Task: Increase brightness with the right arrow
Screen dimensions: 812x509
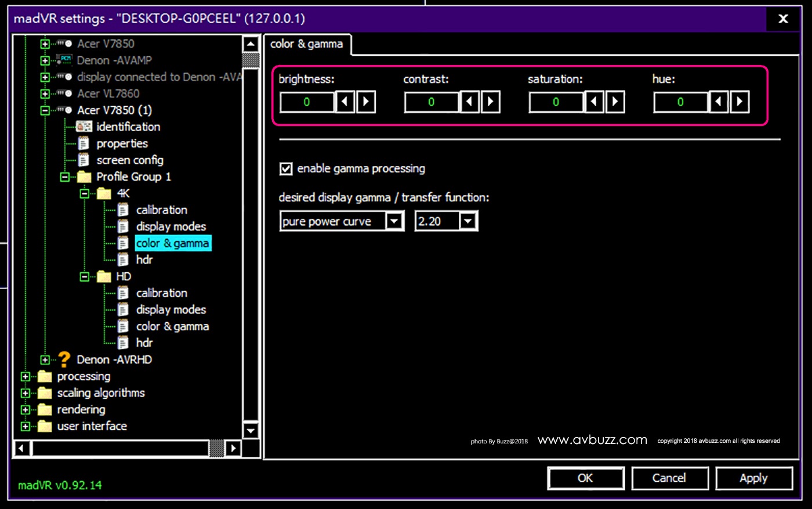Action: click(x=366, y=102)
